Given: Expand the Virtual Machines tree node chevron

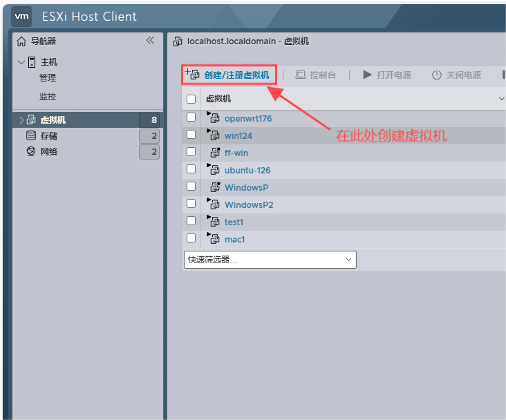Looking at the screenshot, I should pyautogui.click(x=21, y=120).
